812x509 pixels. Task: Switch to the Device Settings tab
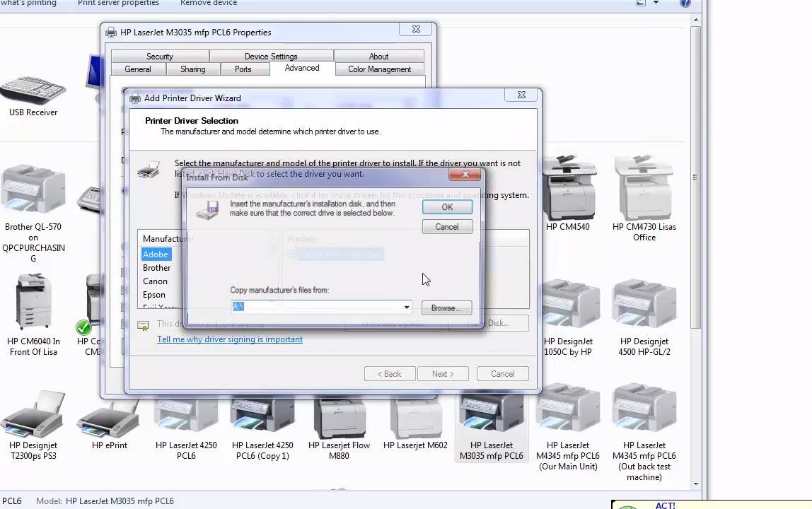click(271, 56)
